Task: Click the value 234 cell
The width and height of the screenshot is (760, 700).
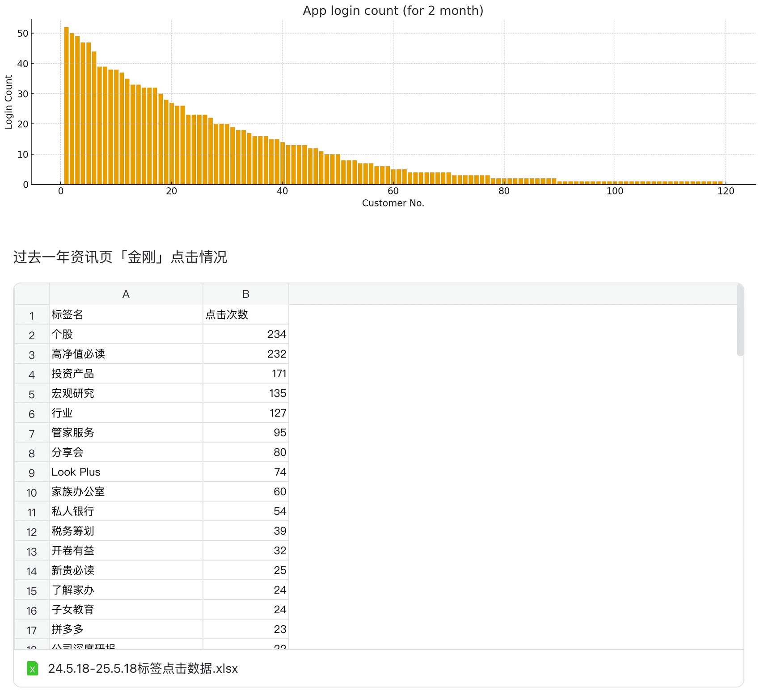Action: tap(246, 334)
